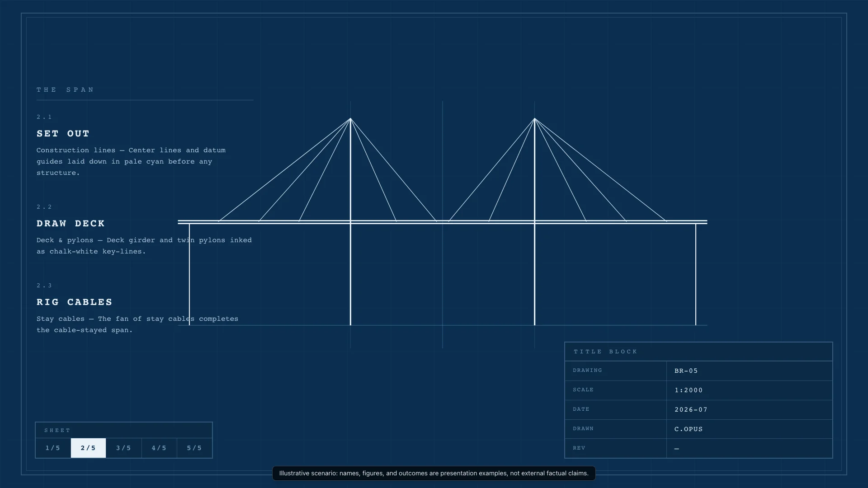
Task: Click scale value 1:2000
Action: (689, 390)
